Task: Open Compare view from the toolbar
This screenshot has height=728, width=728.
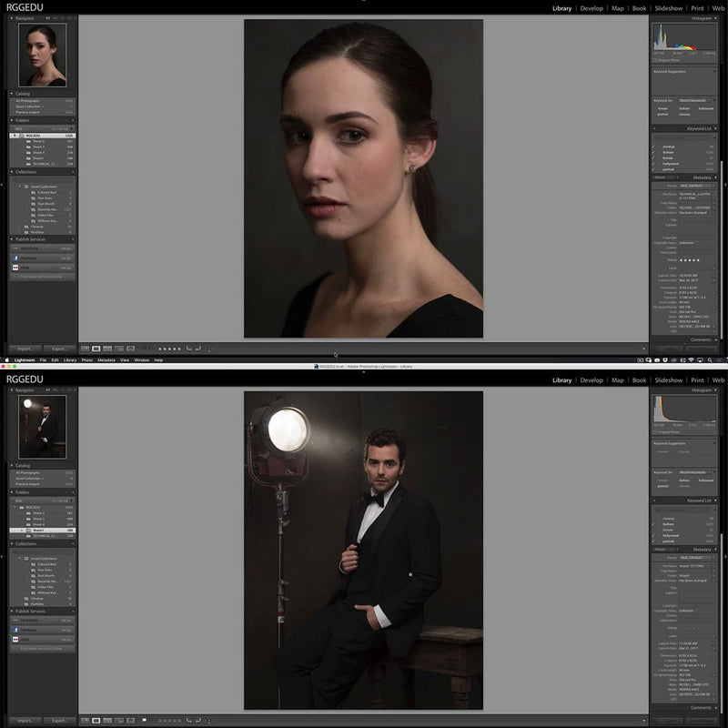Action: pos(106,349)
